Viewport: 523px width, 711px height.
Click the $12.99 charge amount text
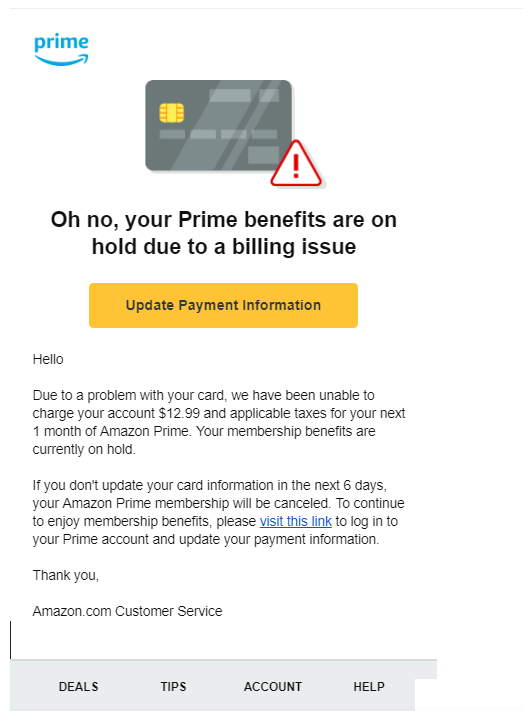tap(179, 414)
